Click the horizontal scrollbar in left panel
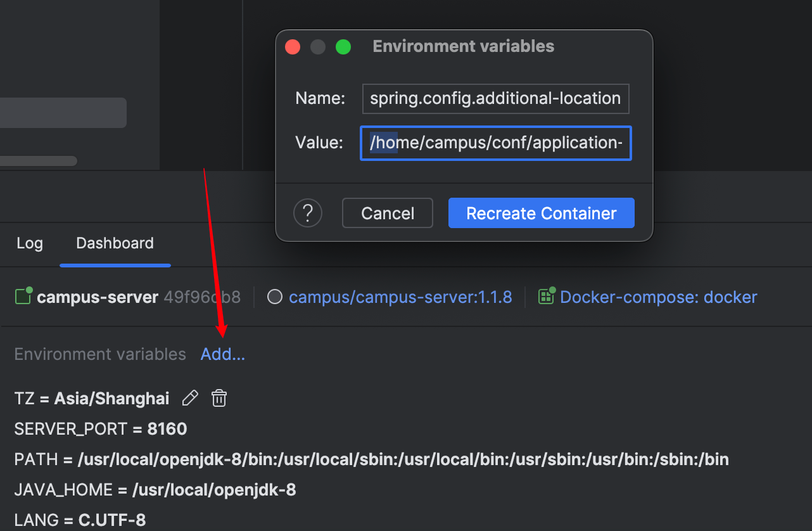The height and width of the screenshot is (531, 812). coord(38,161)
